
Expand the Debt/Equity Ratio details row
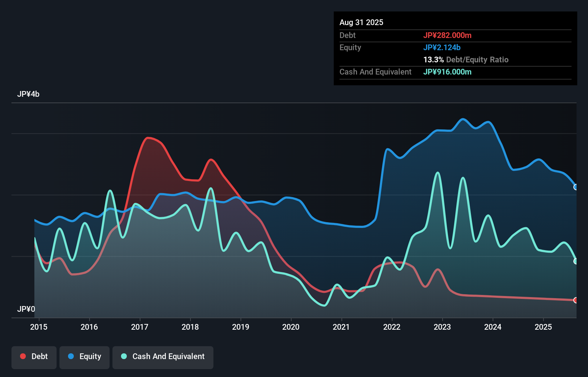pos(466,59)
